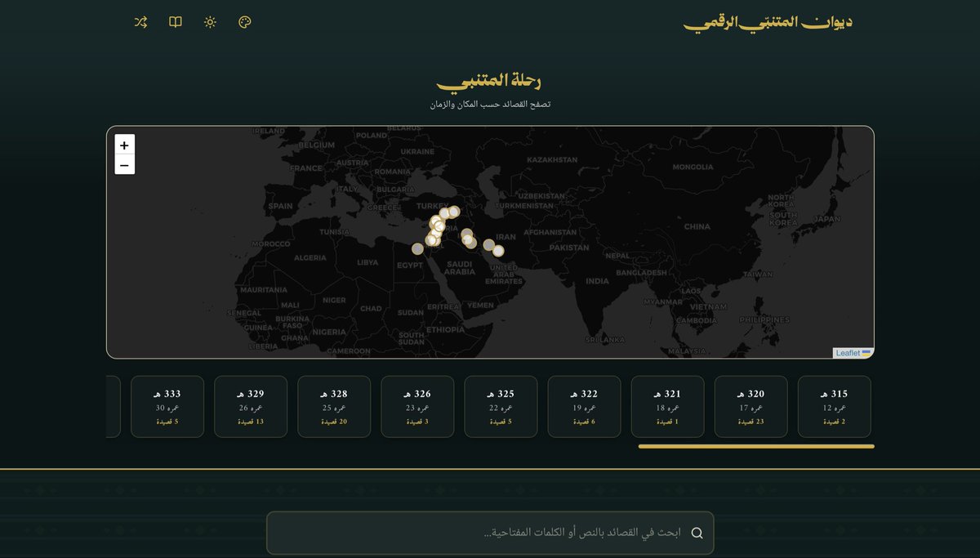Screen dimensions: 980x558
Task: Select the 325 هـ year card
Action: coord(501,406)
